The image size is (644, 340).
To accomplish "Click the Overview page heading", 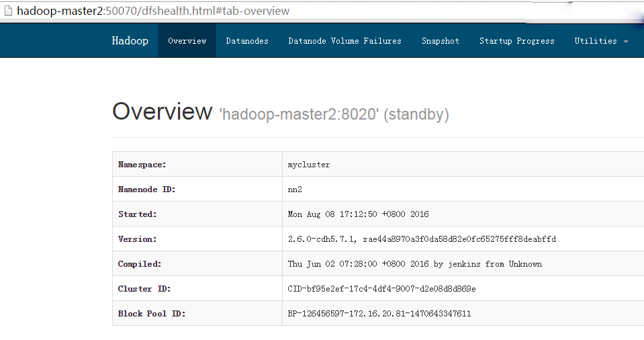I will pyautogui.click(x=163, y=112).
